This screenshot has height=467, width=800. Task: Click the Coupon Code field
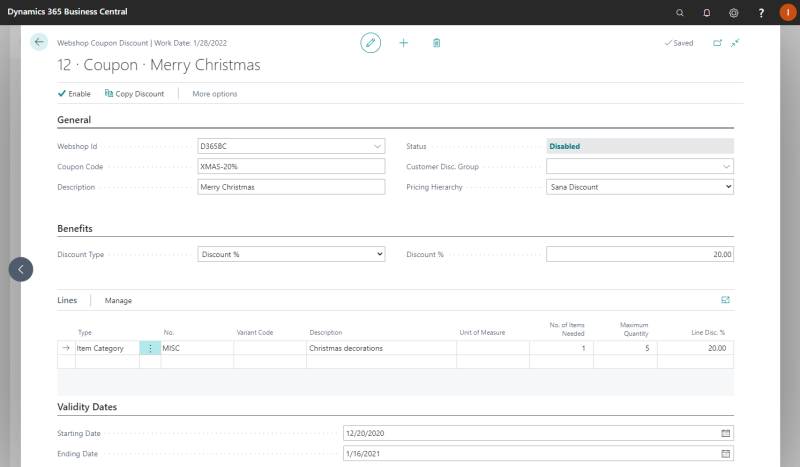click(291, 166)
